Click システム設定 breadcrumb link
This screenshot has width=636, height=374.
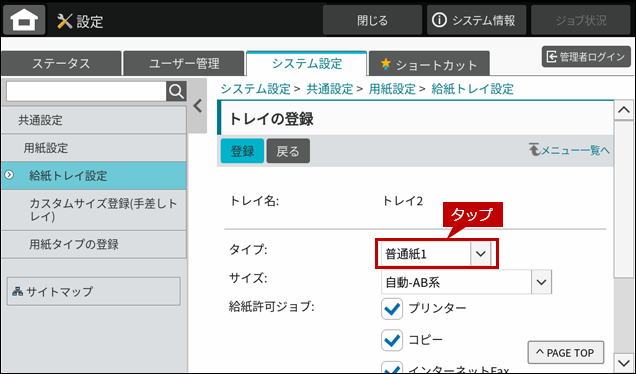pos(256,89)
